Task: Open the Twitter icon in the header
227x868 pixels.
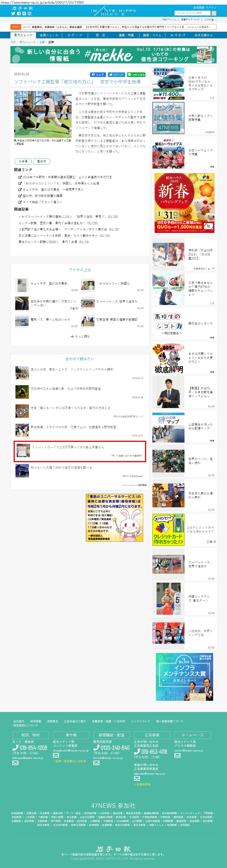Action: tap(13, 14)
